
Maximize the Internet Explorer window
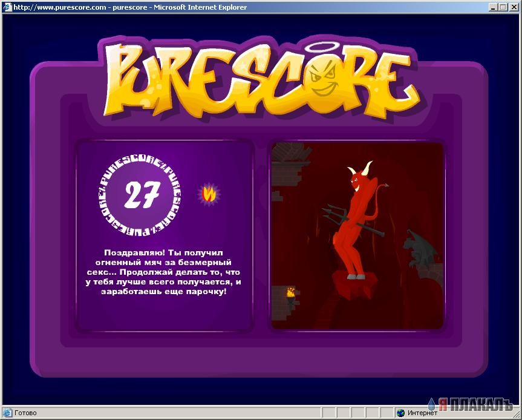tap(503, 7)
